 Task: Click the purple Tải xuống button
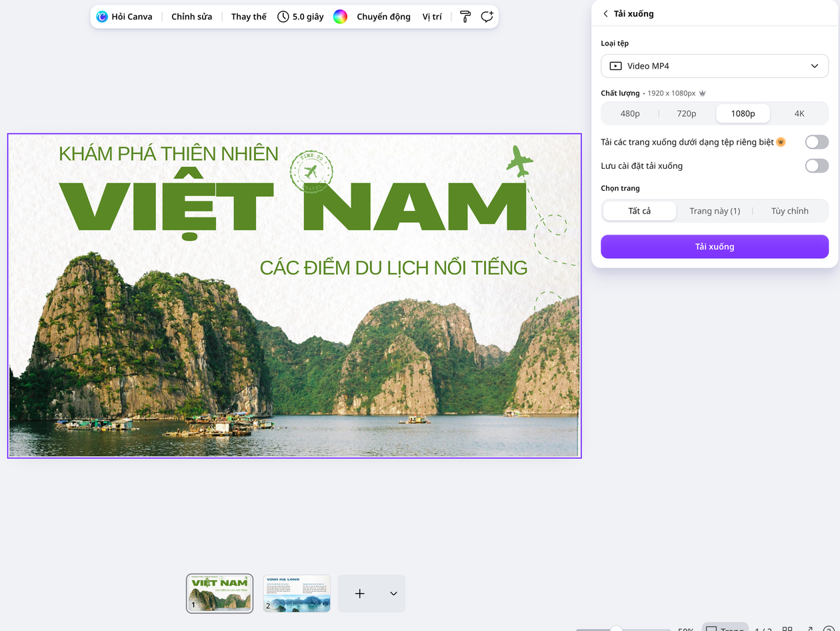click(x=715, y=247)
